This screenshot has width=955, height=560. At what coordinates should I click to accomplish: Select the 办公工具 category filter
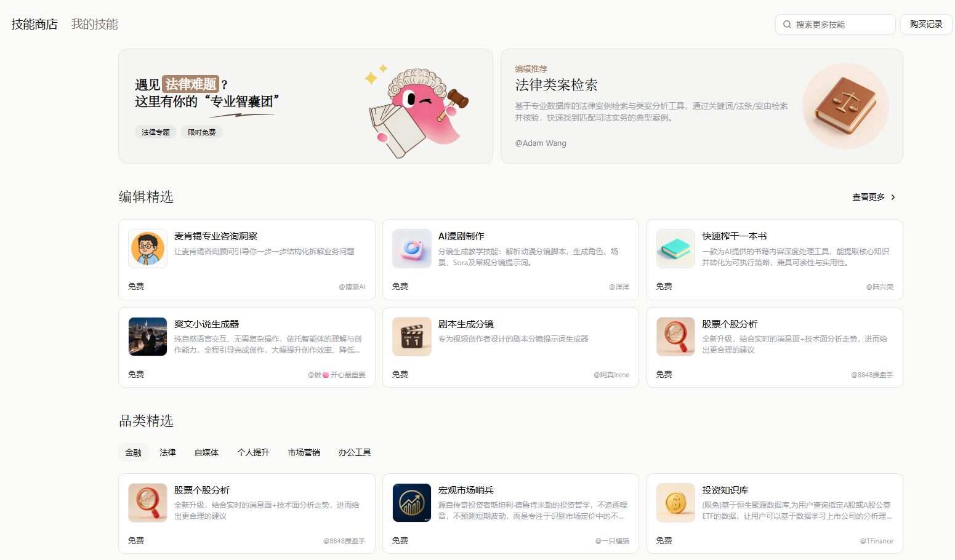coord(354,452)
